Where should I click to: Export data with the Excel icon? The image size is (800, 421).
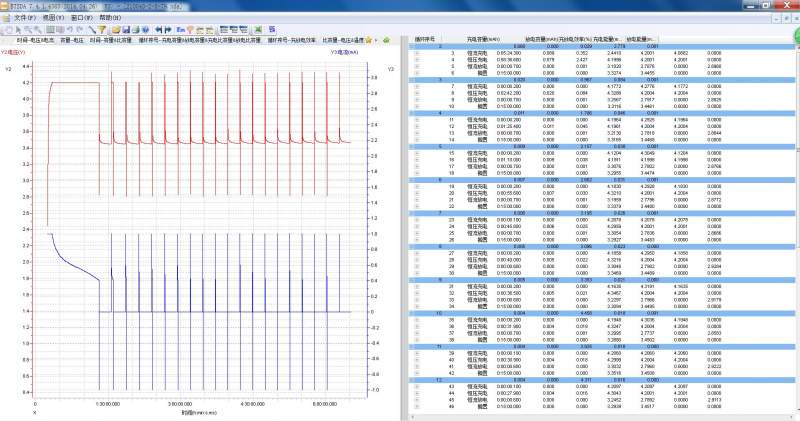258,29
